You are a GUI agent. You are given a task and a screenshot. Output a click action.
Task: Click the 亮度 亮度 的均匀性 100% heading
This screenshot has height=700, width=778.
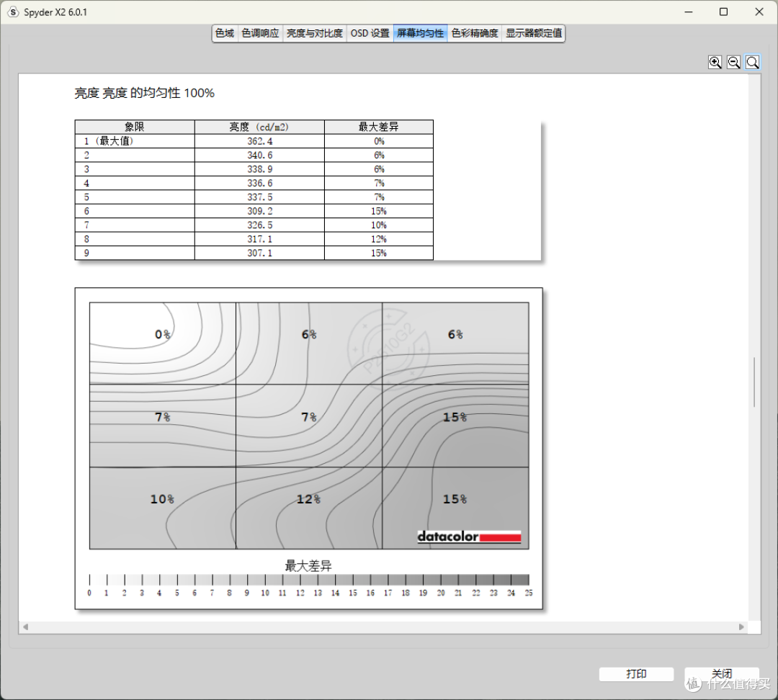pos(144,93)
